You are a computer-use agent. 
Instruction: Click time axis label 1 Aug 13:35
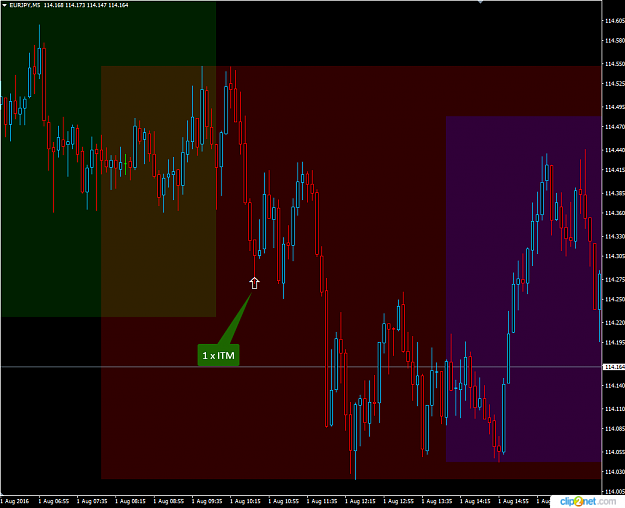coord(436,501)
